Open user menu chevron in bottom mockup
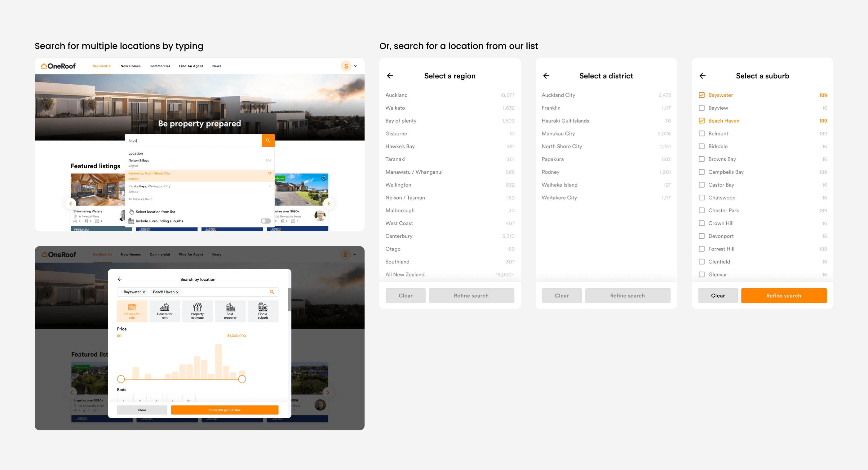This screenshot has height=470, width=868. (355, 254)
